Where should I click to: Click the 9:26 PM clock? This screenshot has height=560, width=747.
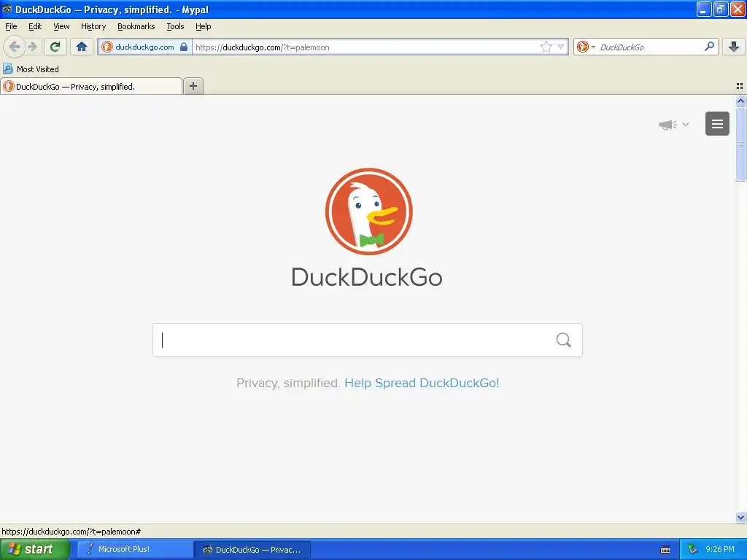click(720, 549)
